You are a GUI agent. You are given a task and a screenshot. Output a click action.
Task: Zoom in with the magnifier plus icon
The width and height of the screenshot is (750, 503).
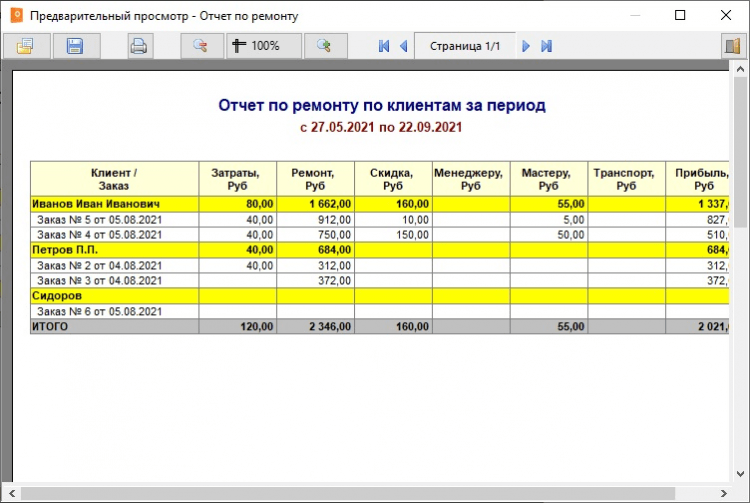[325, 46]
